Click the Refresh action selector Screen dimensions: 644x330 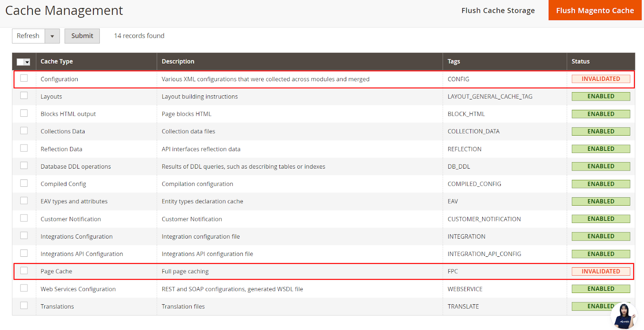click(x=29, y=36)
